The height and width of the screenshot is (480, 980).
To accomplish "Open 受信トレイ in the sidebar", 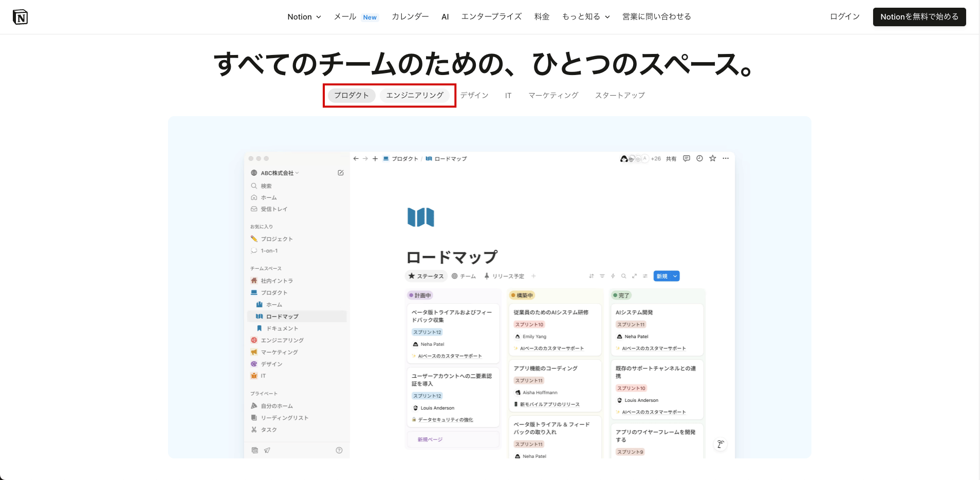I will 269,209.
